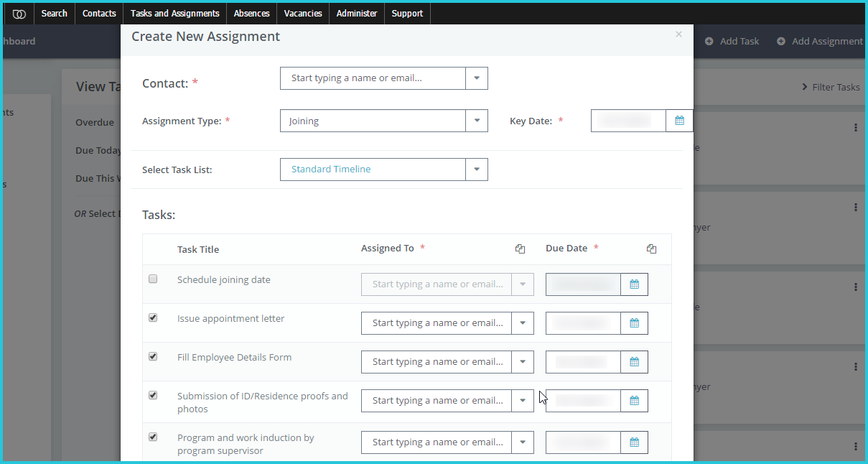Open the Vacancies menu
The image size is (868, 464).
click(x=303, y=14)
